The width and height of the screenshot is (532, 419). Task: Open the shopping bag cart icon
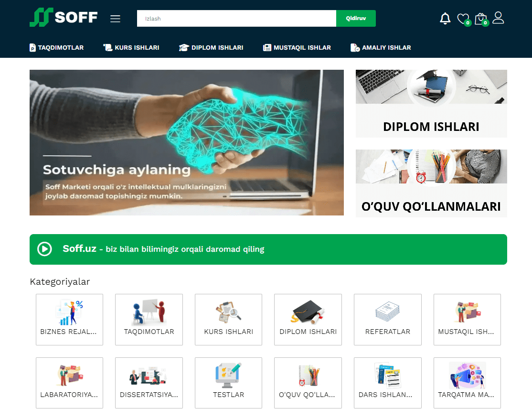(481, 19)
